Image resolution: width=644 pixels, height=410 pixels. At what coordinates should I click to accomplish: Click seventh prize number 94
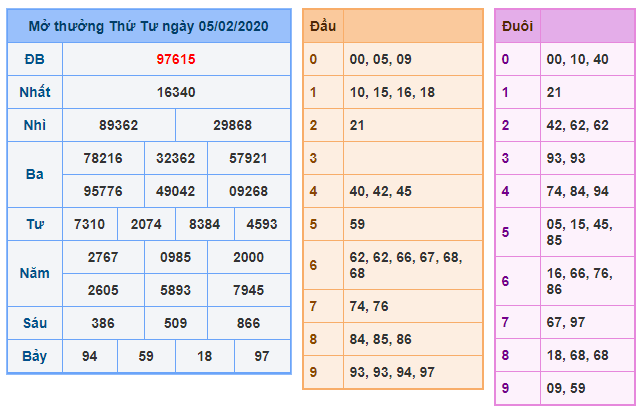click(90, 356)
